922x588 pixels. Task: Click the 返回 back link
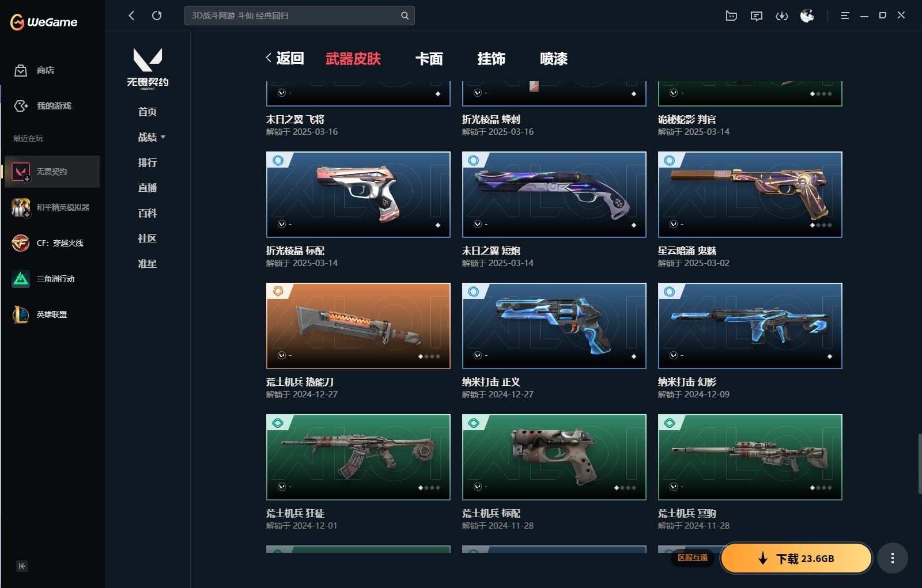pos(285,58)
